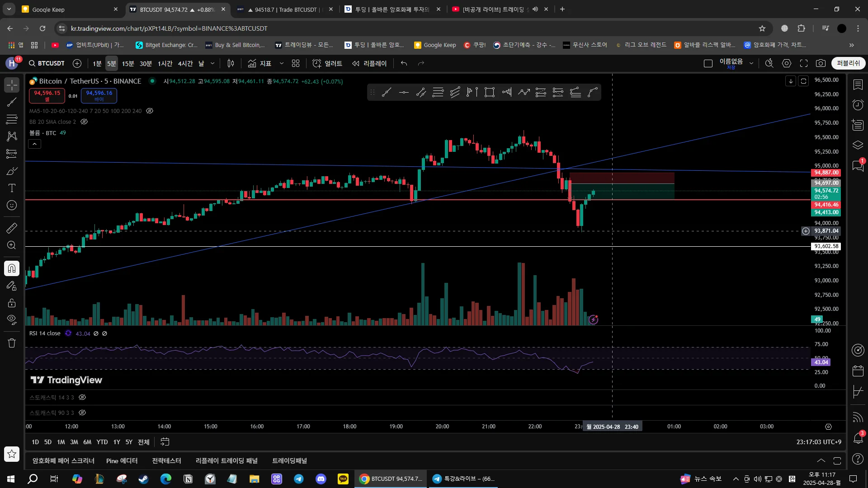Switch to the 전략테스터 tab
Viewport: 868px width, 488px height.
166,460
